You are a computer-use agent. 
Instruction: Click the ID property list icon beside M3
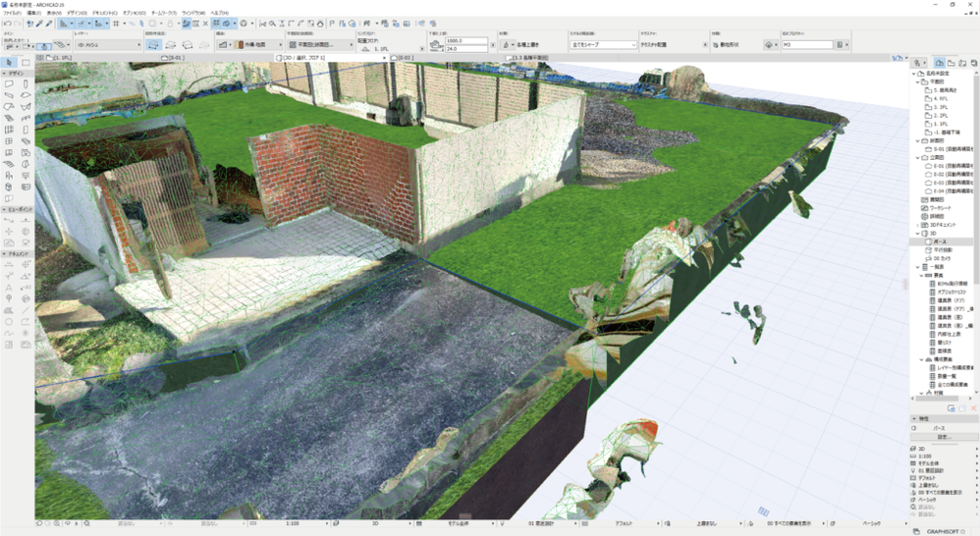point(840,45)
